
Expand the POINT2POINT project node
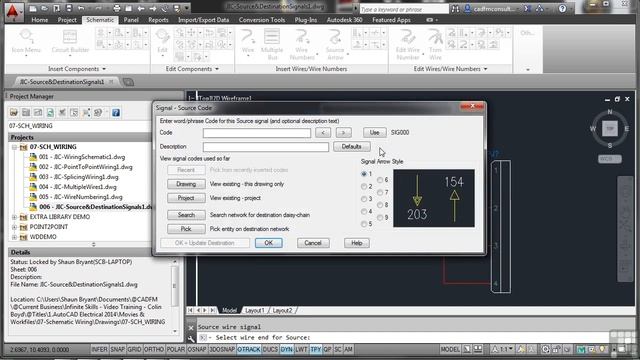(14, 227)
